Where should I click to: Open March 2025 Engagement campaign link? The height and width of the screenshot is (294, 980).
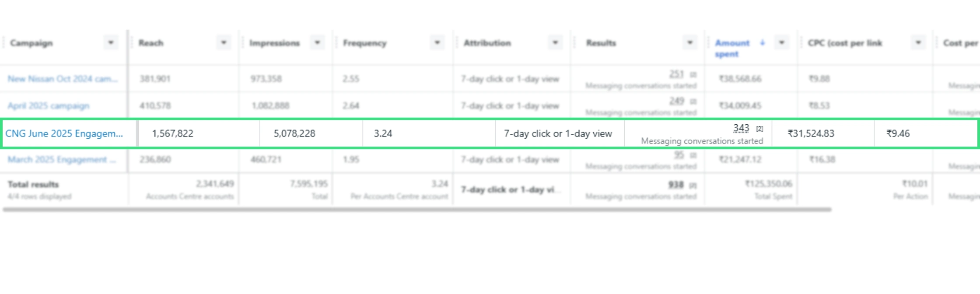pos(62,160)
